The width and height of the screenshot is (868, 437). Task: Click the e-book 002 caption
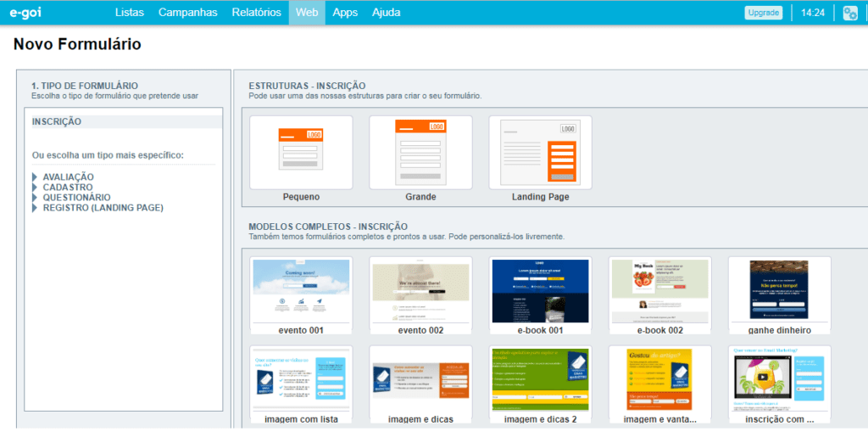click(659, 330)
